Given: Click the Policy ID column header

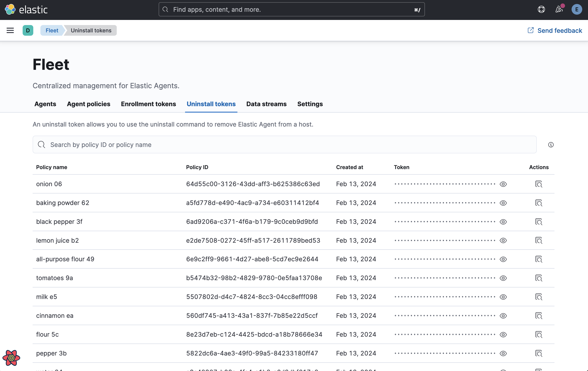Looking at the screenshot, I should click(197, 167).
